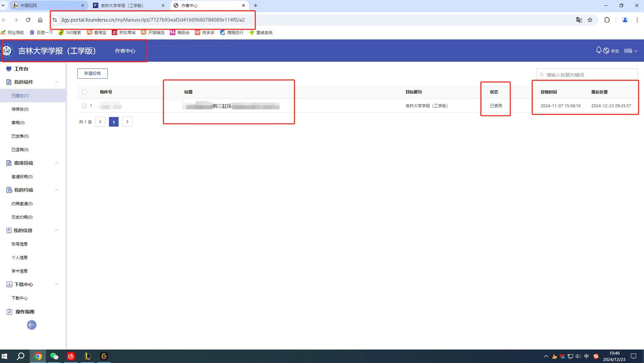644x363 pixels.
Task: Click the journal logo emblem
Action: (x=7, y=51)
